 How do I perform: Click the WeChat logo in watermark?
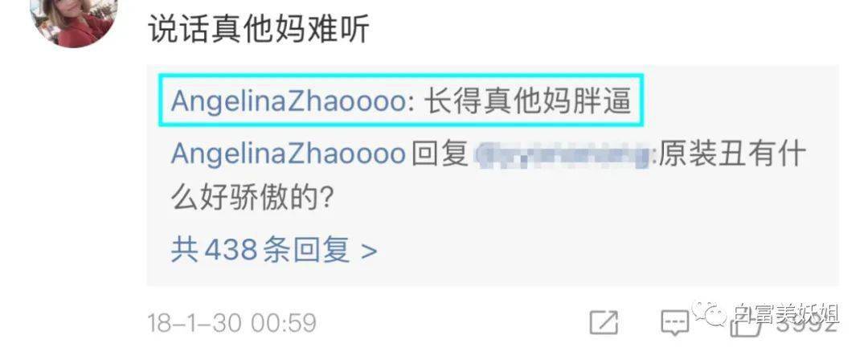coord(710,313)
